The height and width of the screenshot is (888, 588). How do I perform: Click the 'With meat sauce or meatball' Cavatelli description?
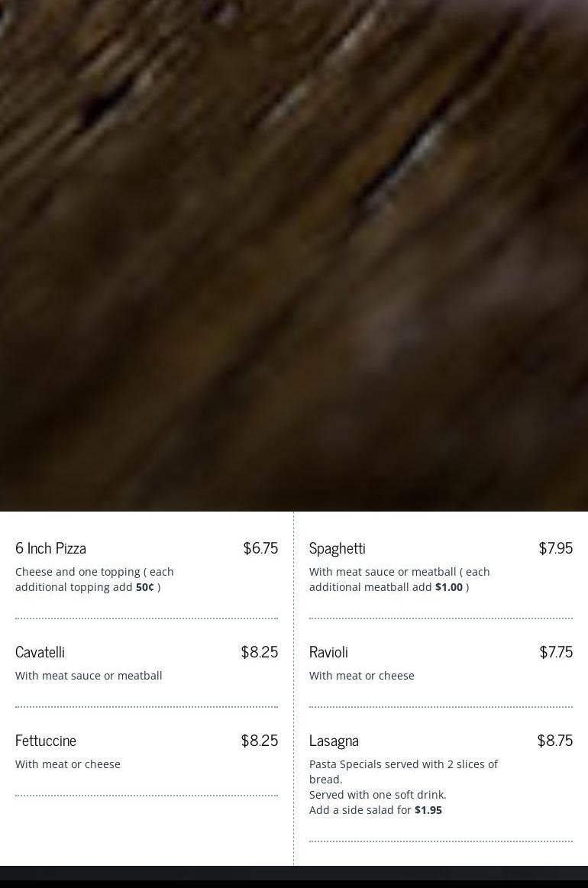click(x=89, y=676)
